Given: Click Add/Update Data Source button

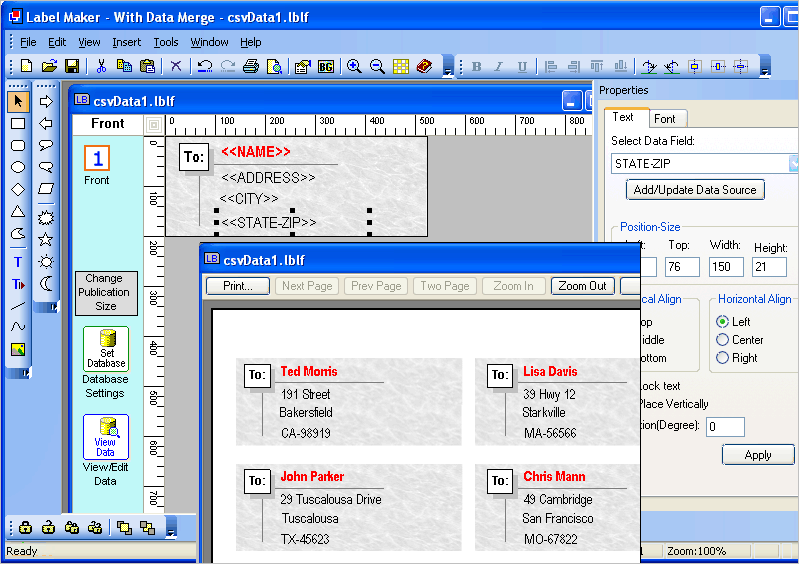Looking at the screenshot, I should (x=695, y=190).
